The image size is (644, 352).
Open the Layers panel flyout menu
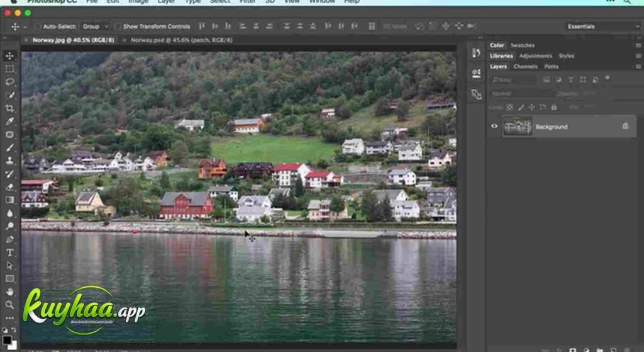(x=638, y=67)
